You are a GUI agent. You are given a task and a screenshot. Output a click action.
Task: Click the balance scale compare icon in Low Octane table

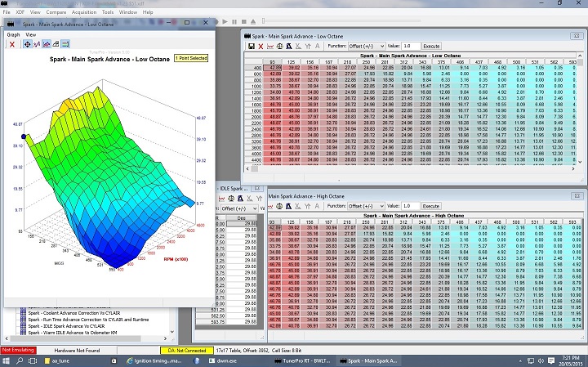[x=279, y=46]
